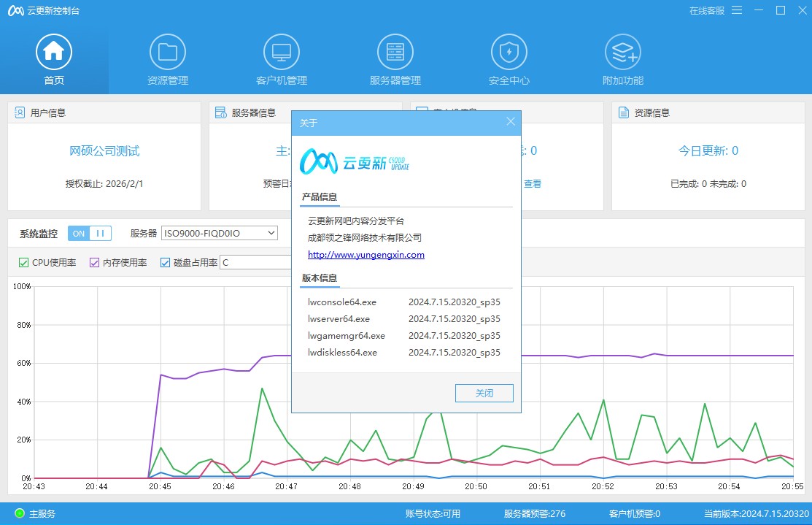Click the 100% axis label on chart
This screenshot has width=812, height=525.
pyautogui.click(x=22, y=286)
